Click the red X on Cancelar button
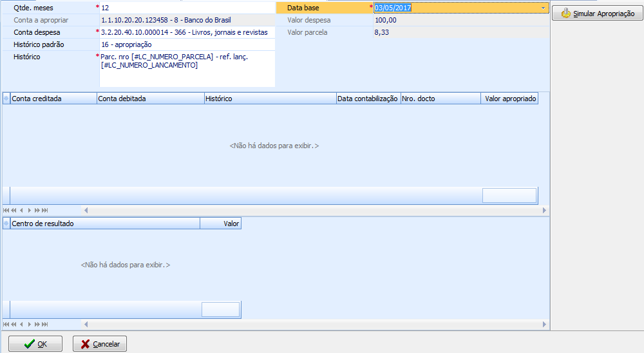This screenshot has width=644, height=353. pos(85,344)
